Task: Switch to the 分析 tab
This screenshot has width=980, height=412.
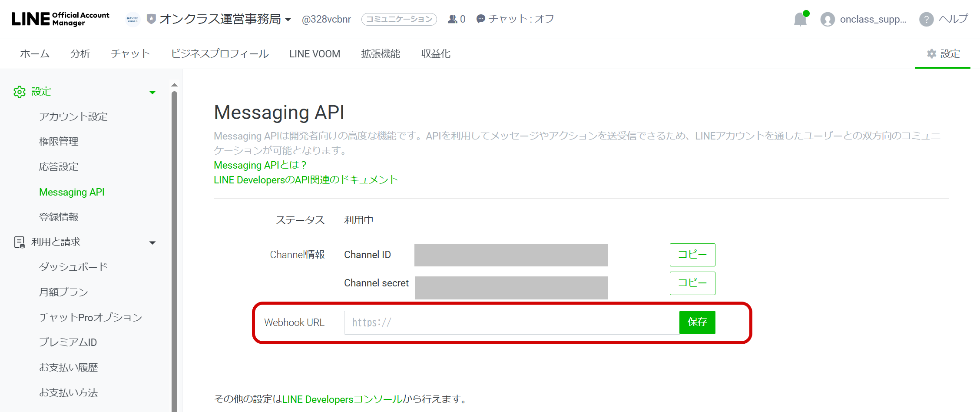Action: pyautogui.click(x=80, y=54)
